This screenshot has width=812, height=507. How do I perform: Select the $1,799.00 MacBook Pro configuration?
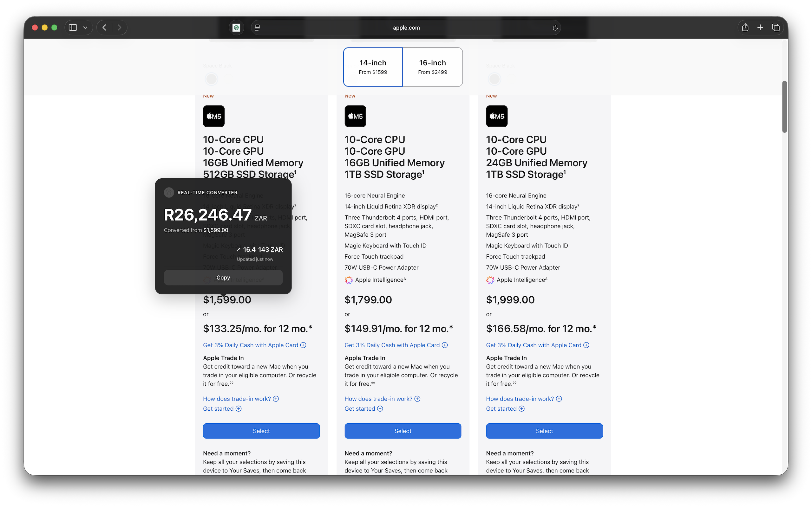click(403, 431)
